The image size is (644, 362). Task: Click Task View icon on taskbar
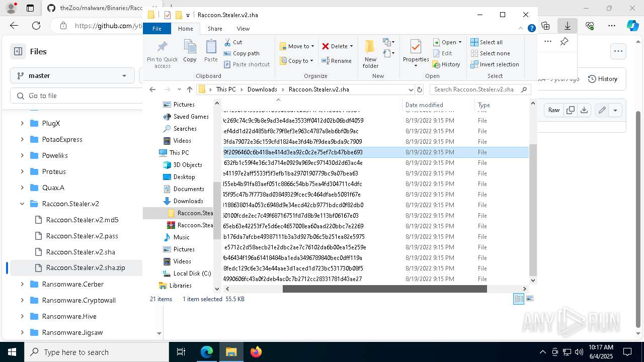tap(181, 352)
